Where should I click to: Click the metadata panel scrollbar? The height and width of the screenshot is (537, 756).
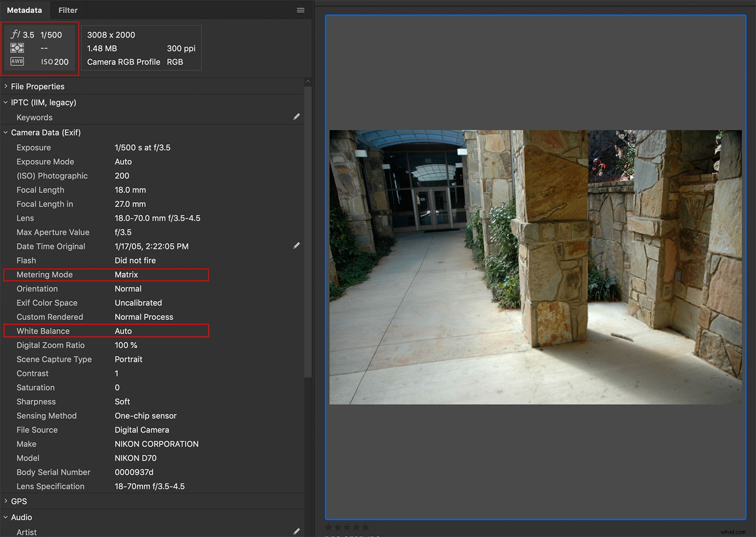pos(308,227)
